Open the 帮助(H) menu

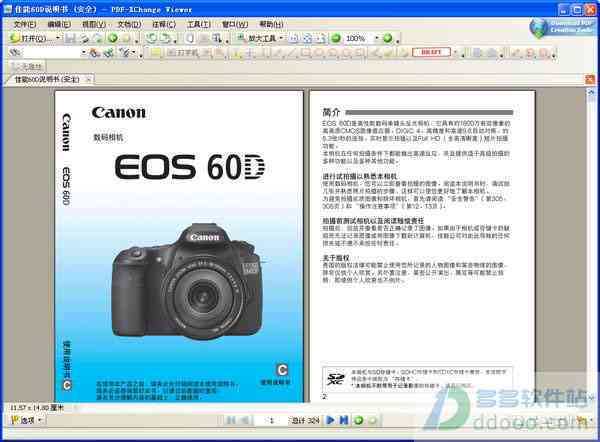[x=271, y=24]
